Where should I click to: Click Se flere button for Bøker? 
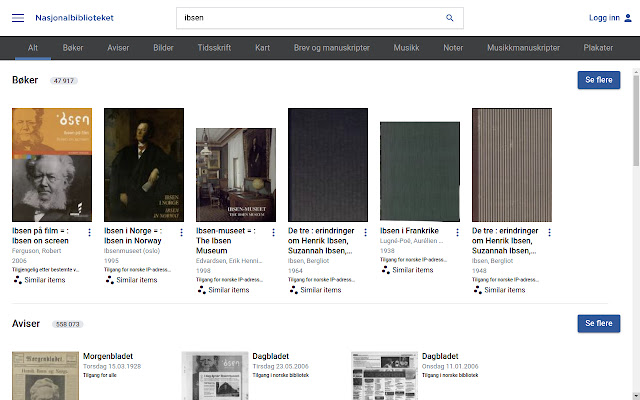[x=598, y=80]
